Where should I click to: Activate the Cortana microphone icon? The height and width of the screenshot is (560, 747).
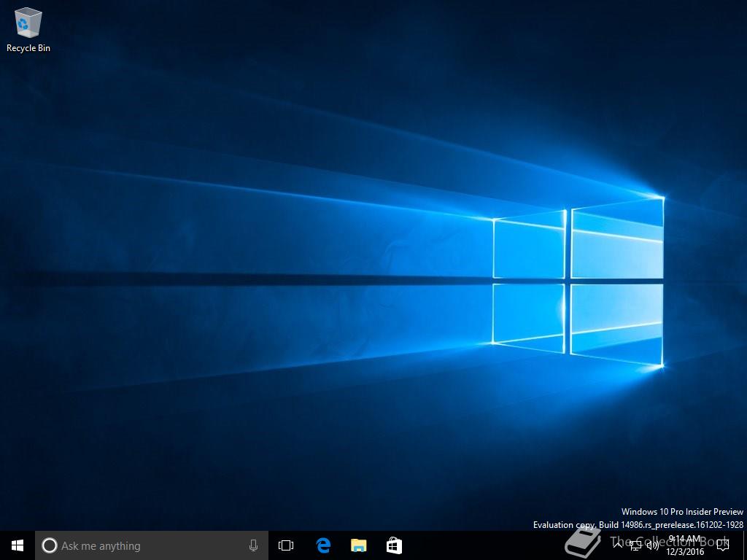[253, 545]
